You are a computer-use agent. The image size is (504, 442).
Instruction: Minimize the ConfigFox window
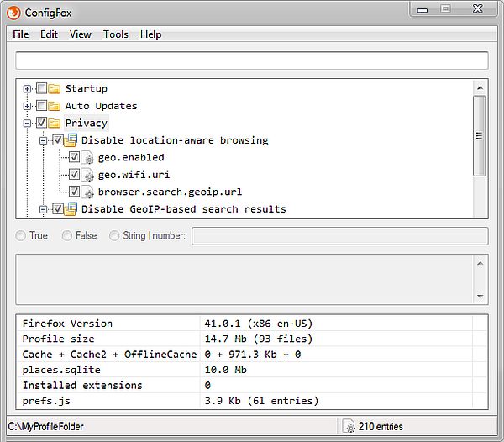(423, 9)
